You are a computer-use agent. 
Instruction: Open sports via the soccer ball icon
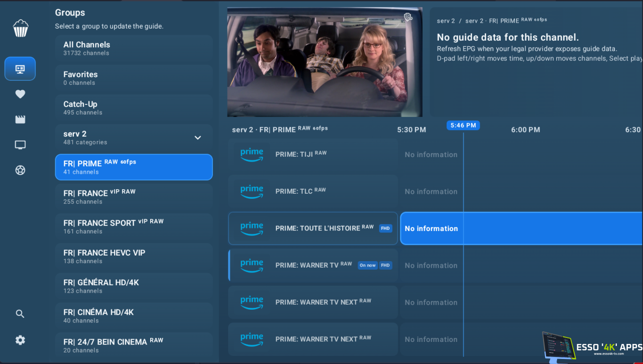pos(20,170)
